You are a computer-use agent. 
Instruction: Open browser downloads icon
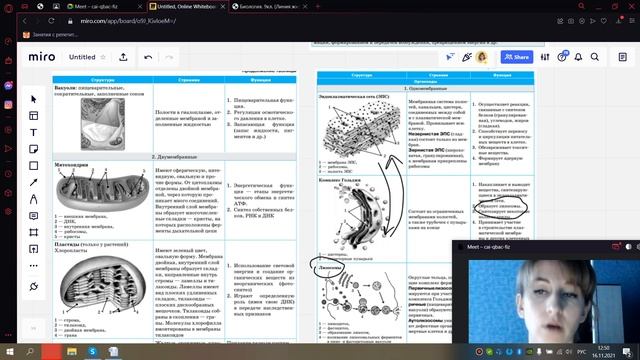tap(619, 21)
